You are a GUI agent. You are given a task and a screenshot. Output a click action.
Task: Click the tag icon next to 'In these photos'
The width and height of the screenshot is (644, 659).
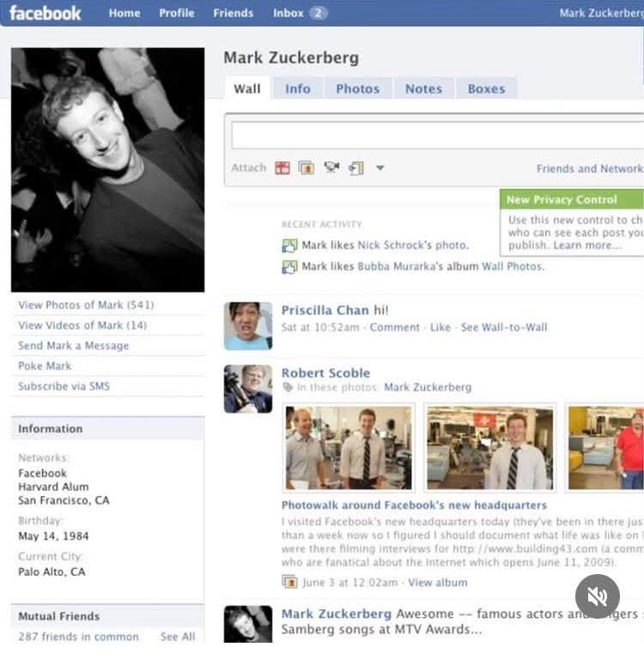point(288,387)
